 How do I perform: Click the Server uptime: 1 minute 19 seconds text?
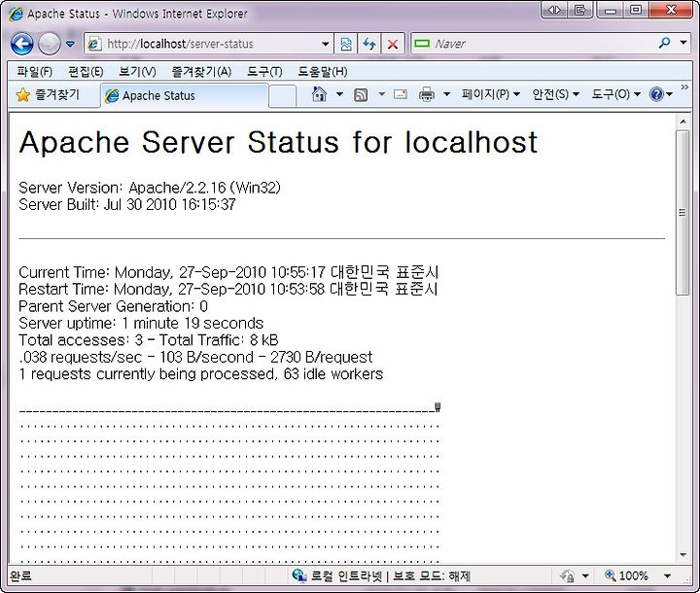pyautogui.click(x=141, y=324)
